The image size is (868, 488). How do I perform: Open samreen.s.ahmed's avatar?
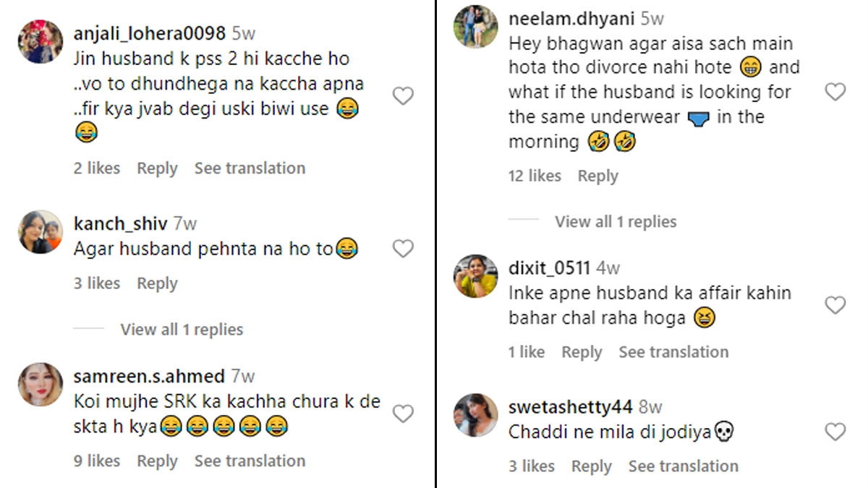(41, 385)
